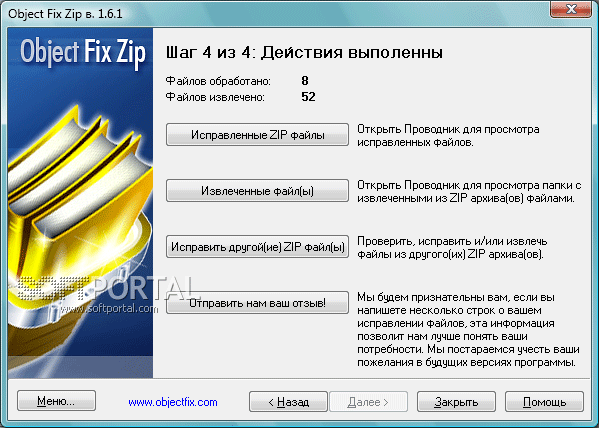This screenshot has height=428, width=599.
Task: Go back with the Назад button
Action: click(288, 402)
